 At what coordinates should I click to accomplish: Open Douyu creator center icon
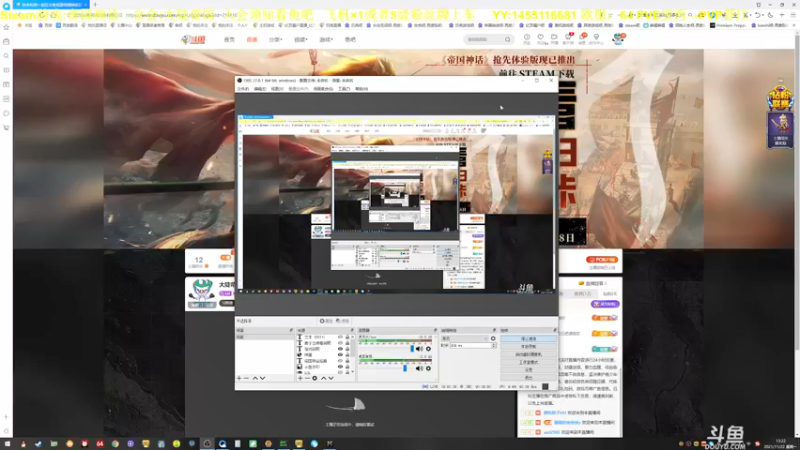coord(596,39)
